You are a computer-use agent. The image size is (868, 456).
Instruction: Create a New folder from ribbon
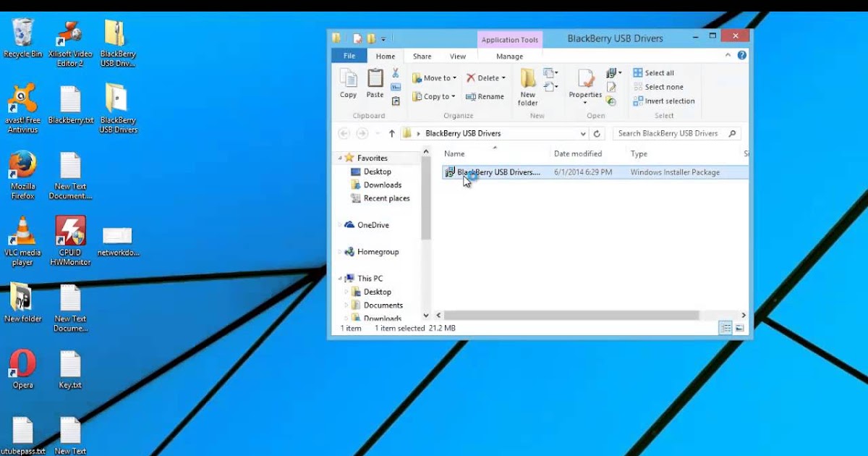point(528,87)
